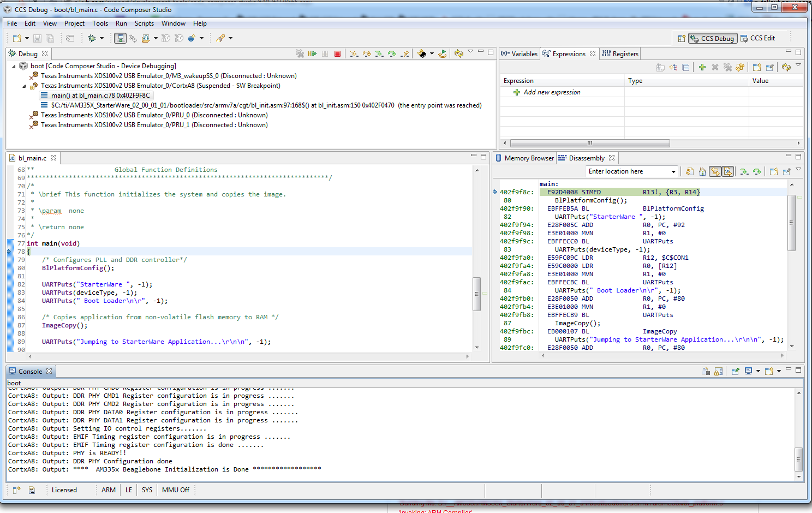The width and height of the screenshot is (812, 513).
Task: Click the Step Into icon in Debug view
Action: point(354,53)
